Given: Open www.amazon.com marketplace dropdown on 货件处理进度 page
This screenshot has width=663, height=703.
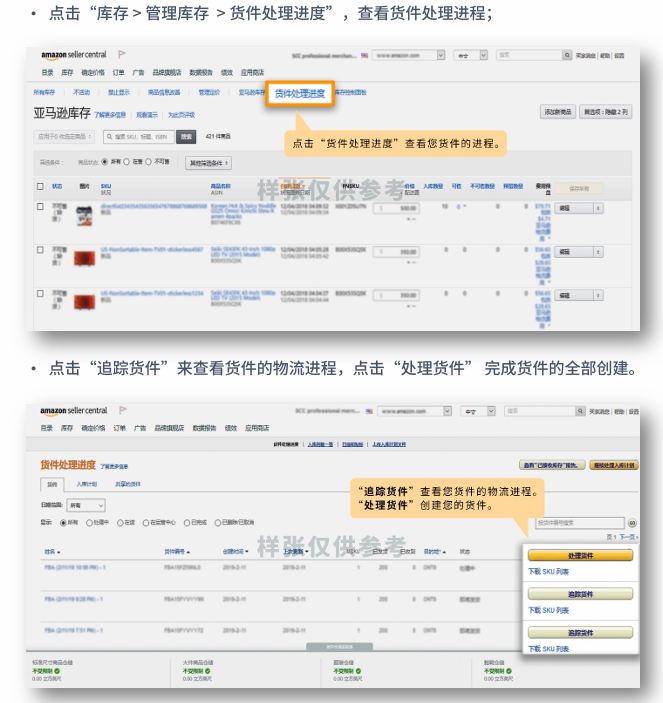Looking at the screenshot, I should point(414,411).
